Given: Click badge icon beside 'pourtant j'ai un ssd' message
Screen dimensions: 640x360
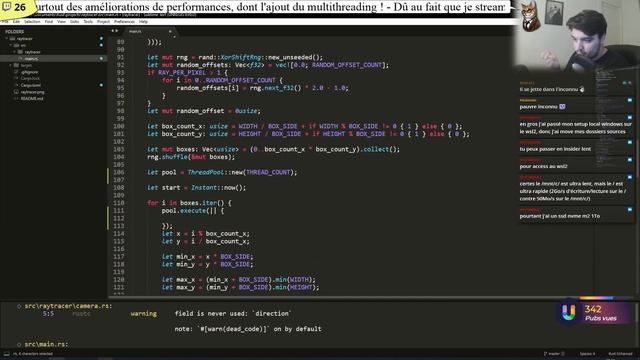Looking at the screenshot, I should pyautogui.click(x=630, y=210).
